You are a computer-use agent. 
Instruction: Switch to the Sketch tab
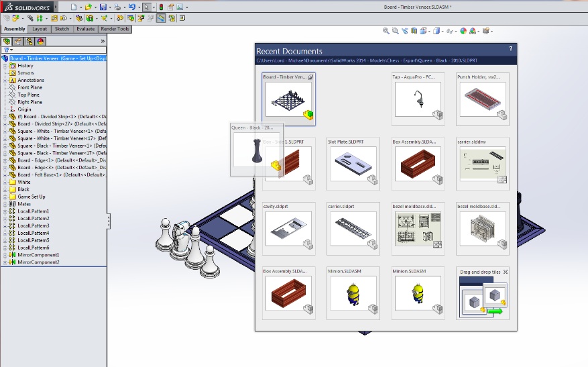tap(62, 29)
